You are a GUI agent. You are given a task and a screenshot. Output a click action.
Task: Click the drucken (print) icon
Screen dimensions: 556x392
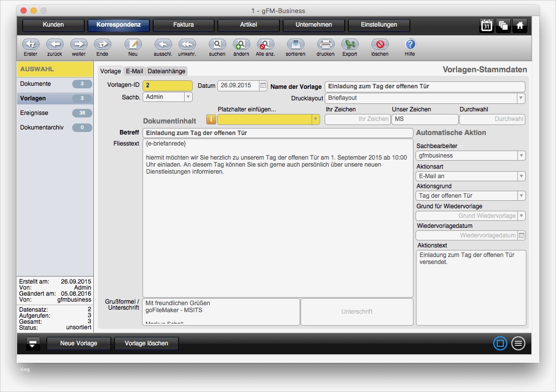(325, 44)
